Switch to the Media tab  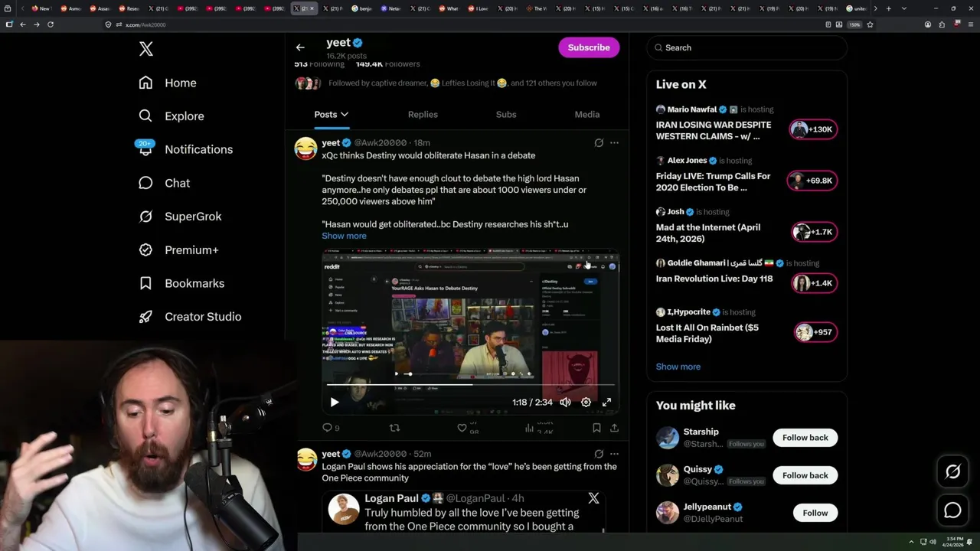(x=587, y=114)
